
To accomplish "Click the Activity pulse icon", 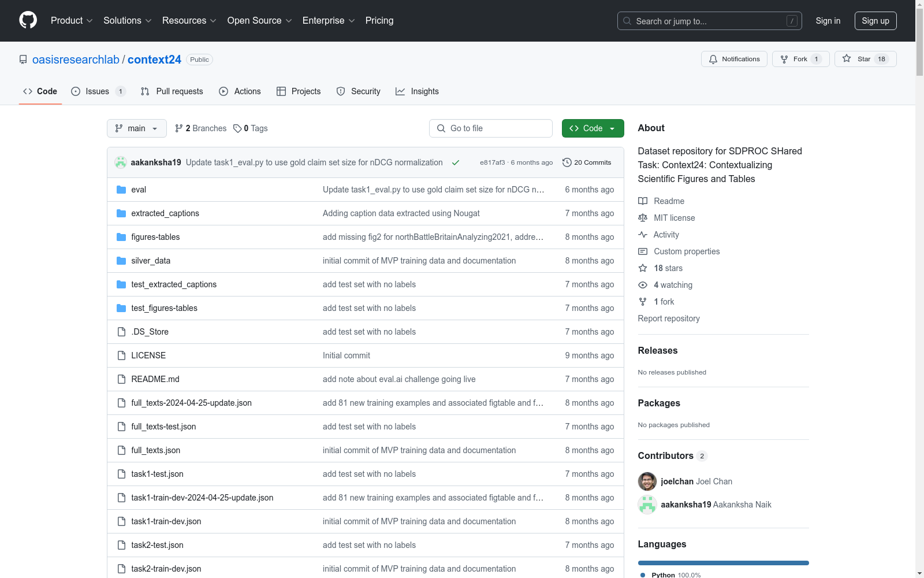I will (x=643, y=235).
